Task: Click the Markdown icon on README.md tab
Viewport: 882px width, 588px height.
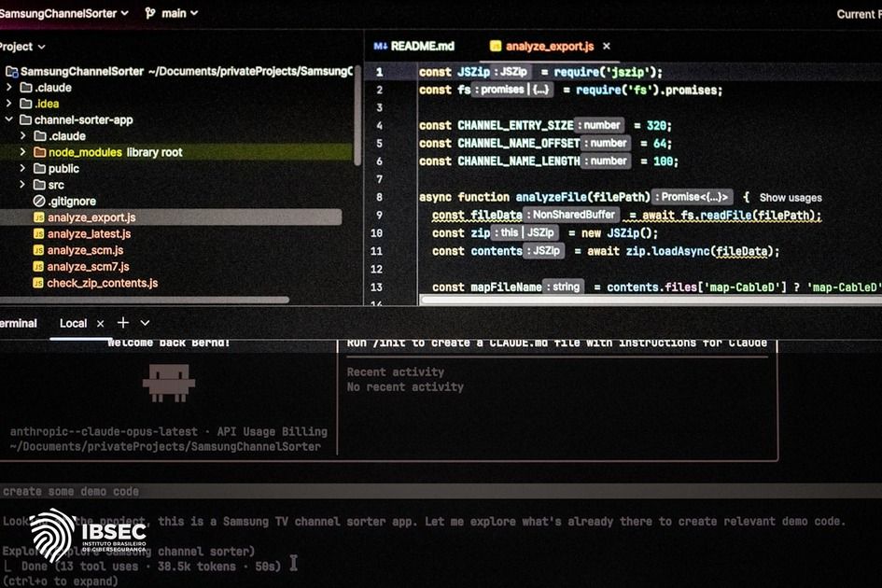Action: (380, 46)
